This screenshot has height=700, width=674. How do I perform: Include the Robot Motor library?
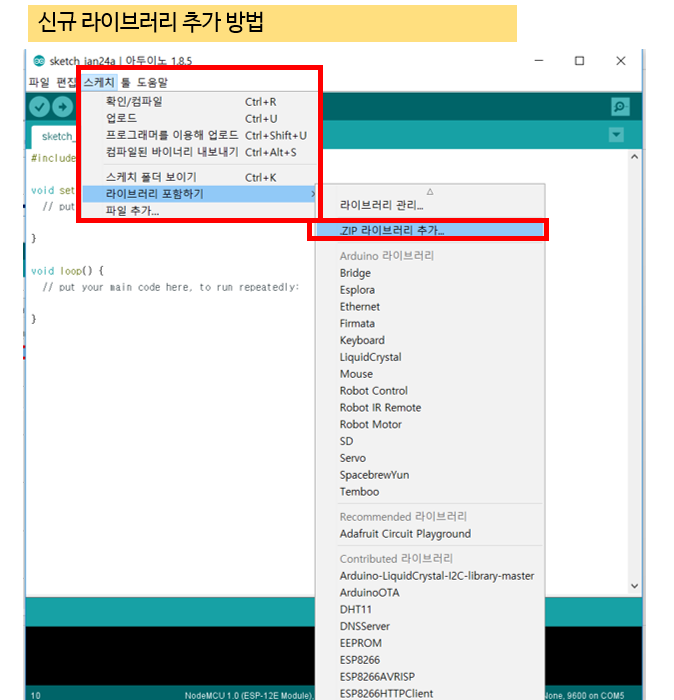tap(430, 425)
